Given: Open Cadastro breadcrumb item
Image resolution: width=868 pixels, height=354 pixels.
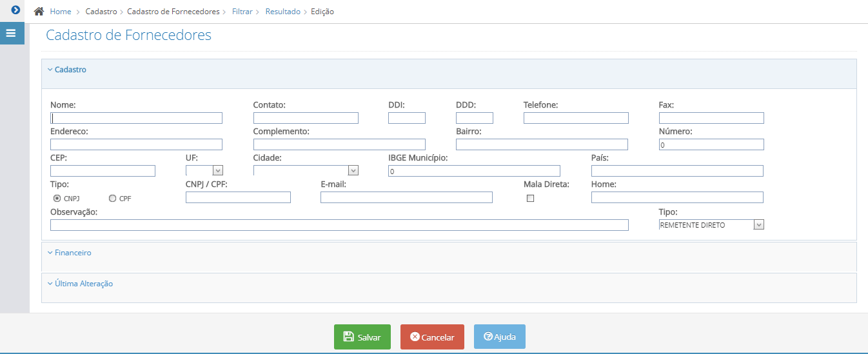Looking at the screenshot, I should (x=101, y=12).
